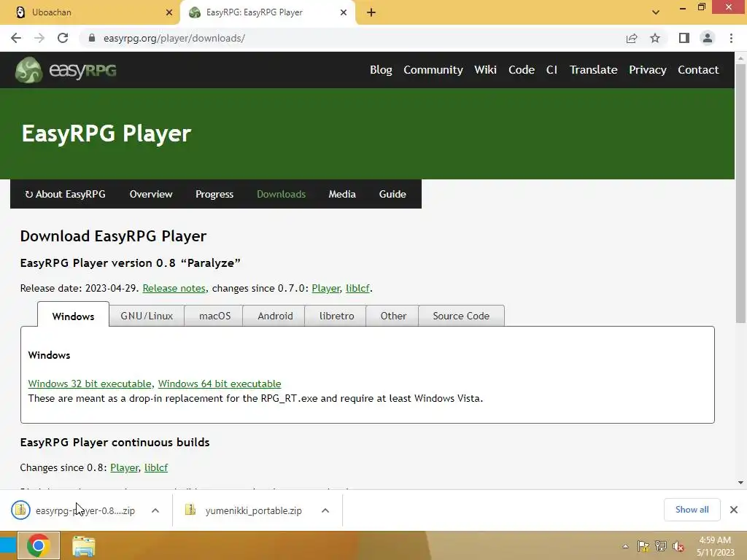Open the Guide section

coord(392,194)
